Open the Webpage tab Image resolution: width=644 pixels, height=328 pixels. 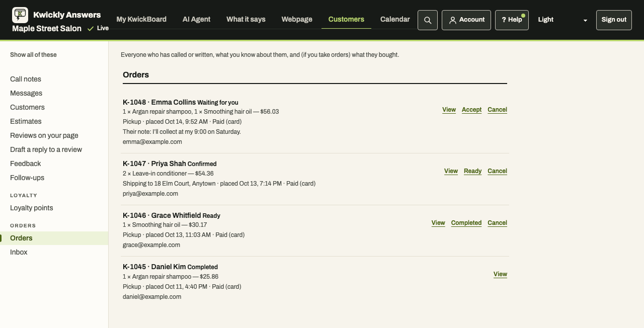click(297, 20)
